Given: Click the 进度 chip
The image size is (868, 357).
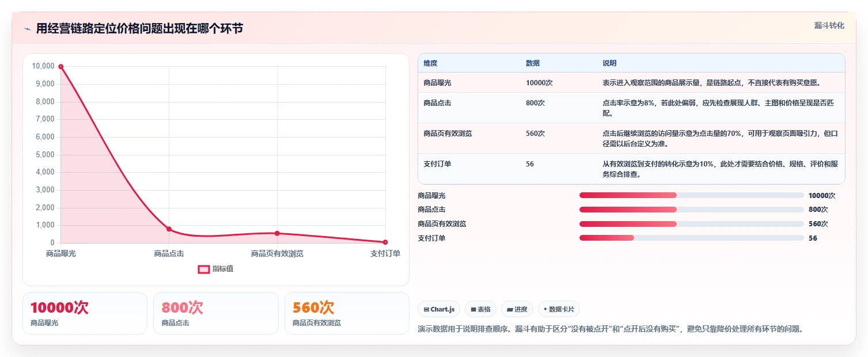Looking at the screenshot, I should (517, 309).
